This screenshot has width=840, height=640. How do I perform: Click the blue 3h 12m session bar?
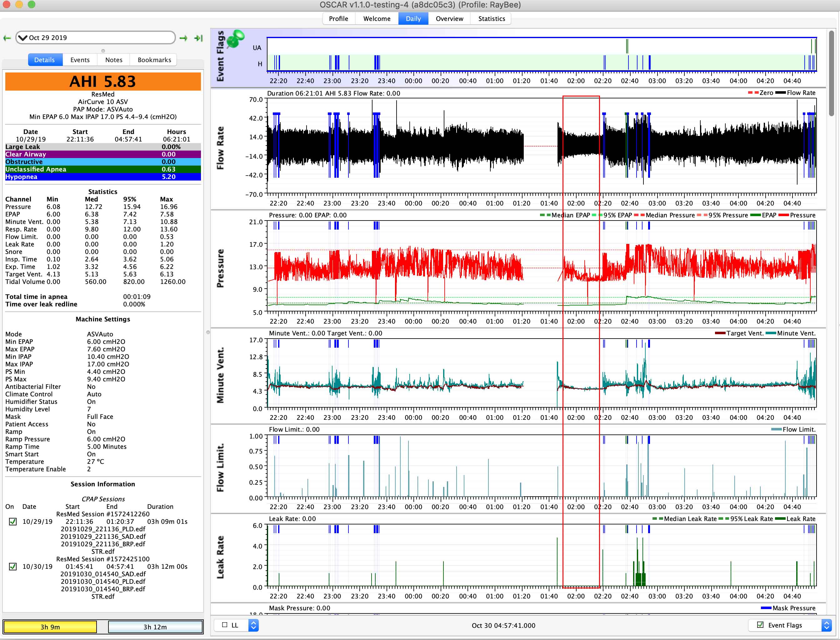click(x=155, y=627)
